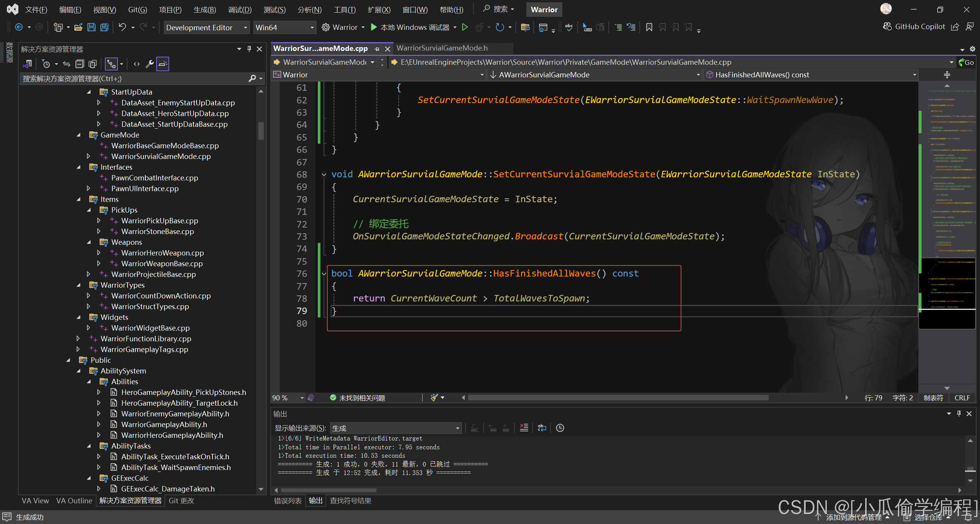Click the Save All toolbar icon
Image resolution: width=980 pixels, height=524 pixels.
[104, 27]
